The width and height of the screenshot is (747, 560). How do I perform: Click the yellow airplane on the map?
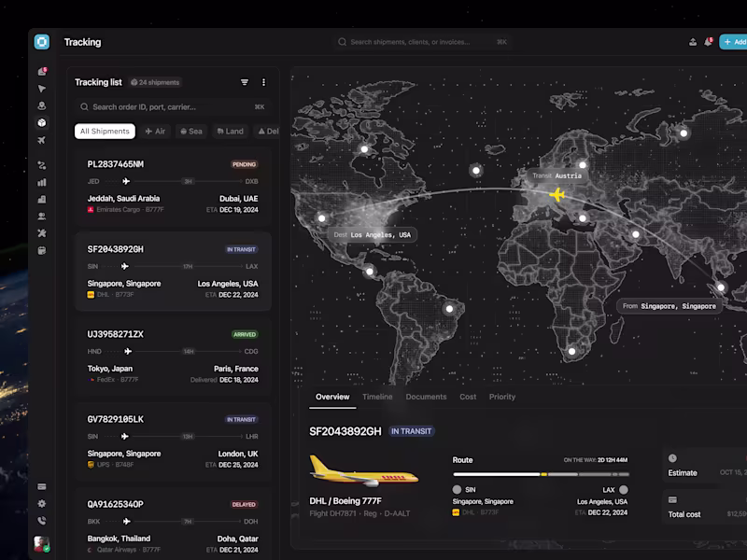click(557, 194)
